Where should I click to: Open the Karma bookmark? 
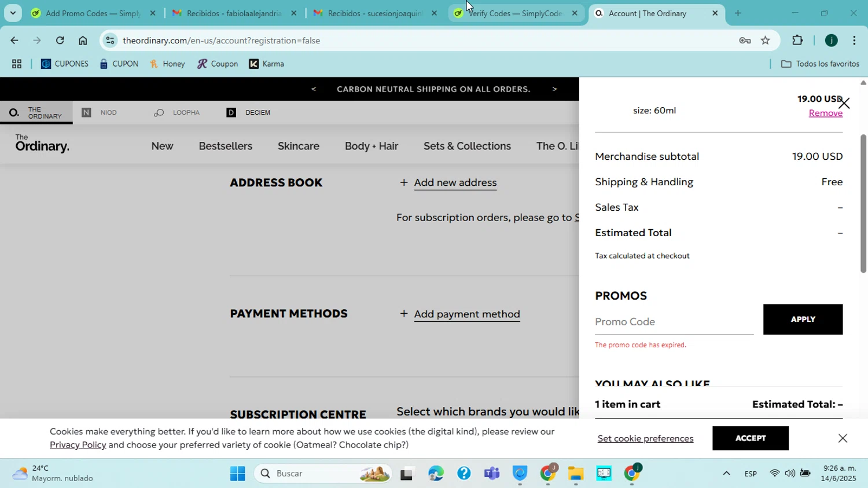pos(267,64)
